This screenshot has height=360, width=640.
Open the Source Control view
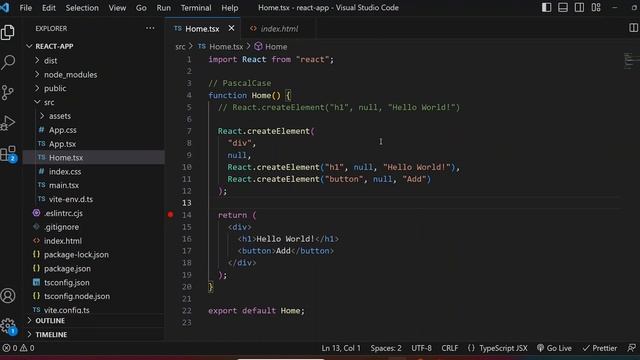(8, 93)
